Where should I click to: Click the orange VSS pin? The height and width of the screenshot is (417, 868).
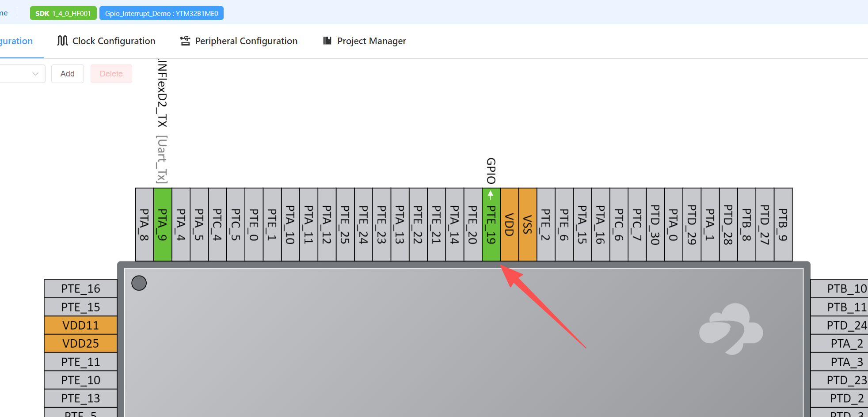[527, 224]
